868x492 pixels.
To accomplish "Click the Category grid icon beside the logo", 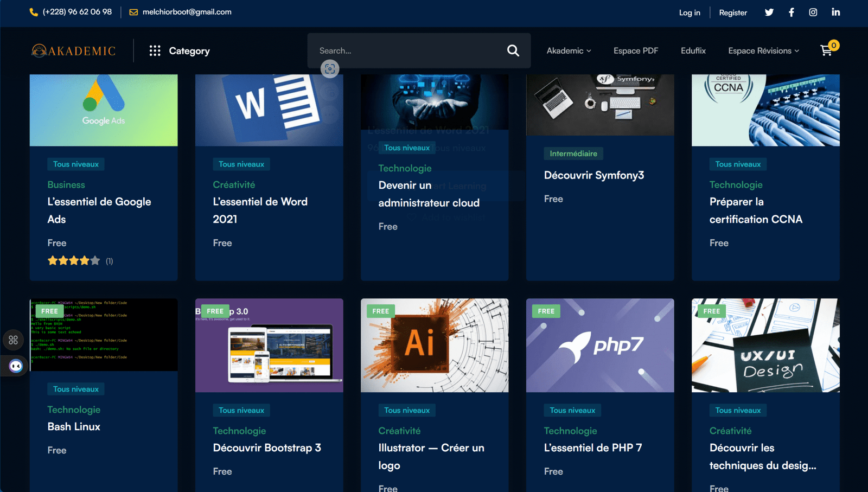I will [x=155, y=50].
